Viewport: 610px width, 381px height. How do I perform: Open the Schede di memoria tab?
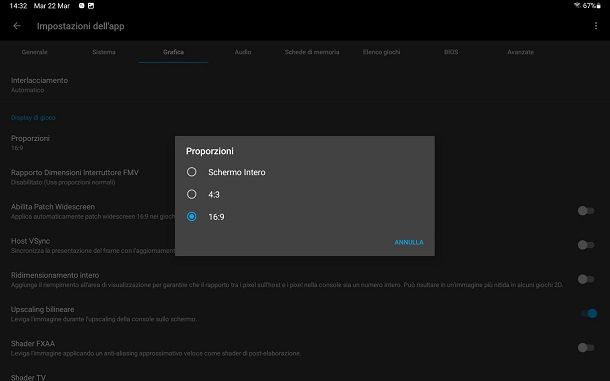coord(312,52)
